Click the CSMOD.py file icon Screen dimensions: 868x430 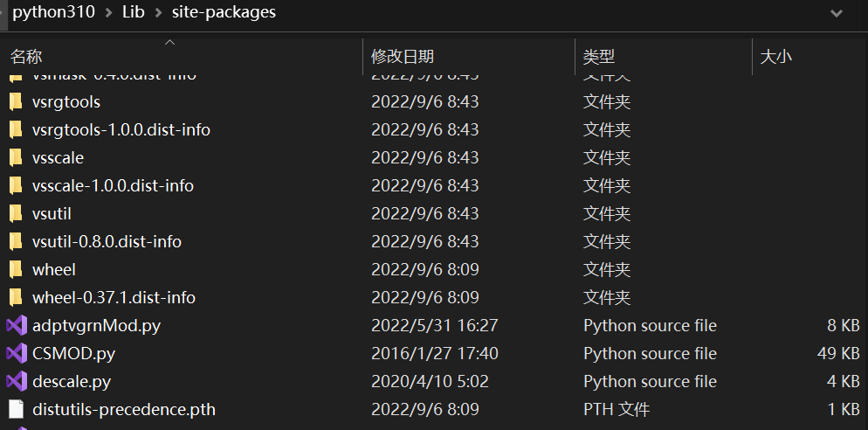click(16, 354)
